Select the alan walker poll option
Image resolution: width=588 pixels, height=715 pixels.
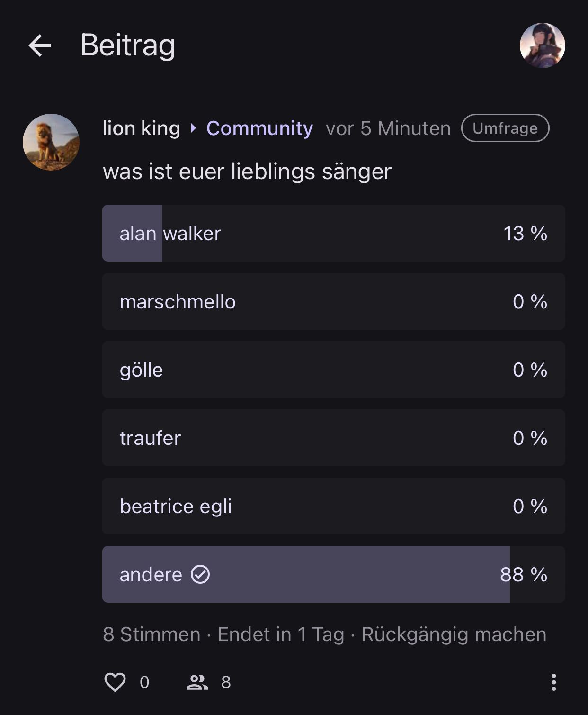coord(333,233)
